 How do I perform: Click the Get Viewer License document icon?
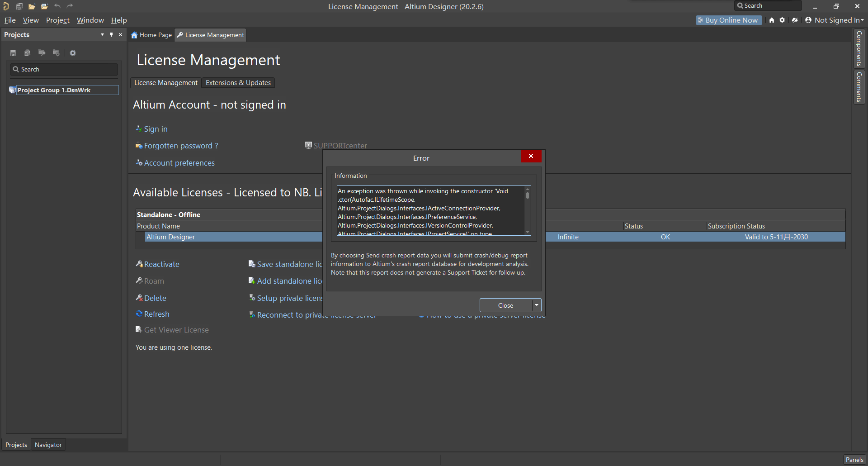pyautogui.click(x=139, y=329)
